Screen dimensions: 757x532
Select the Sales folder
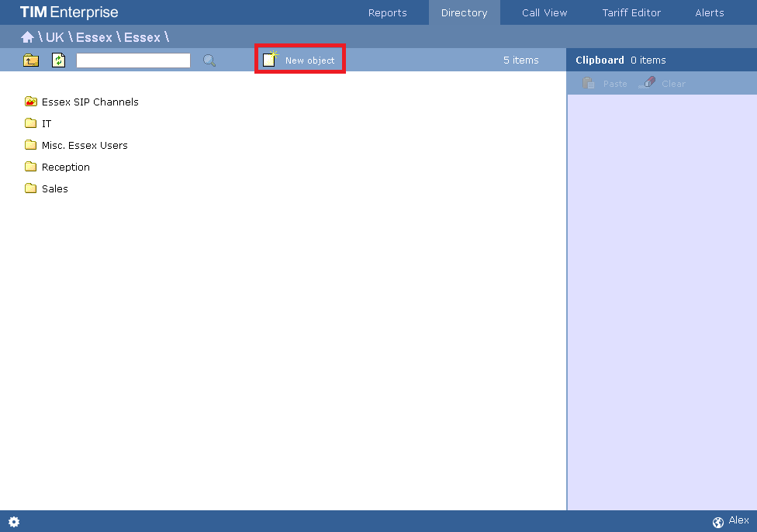pos(56,188)
